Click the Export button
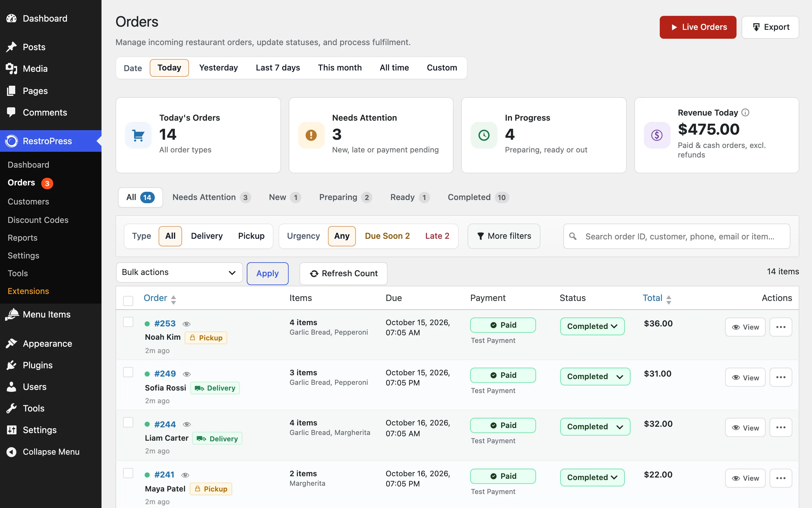 pyautogui.click(x=770, y=27)
